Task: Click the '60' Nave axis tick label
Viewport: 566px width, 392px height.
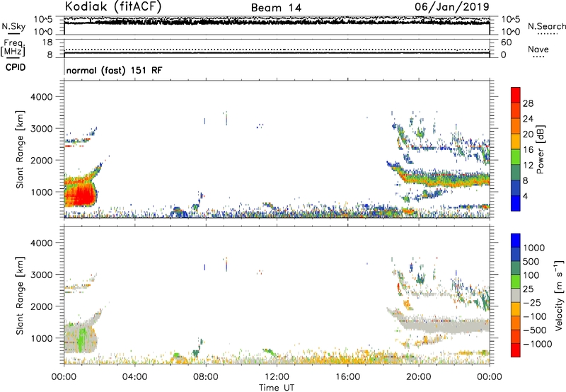Action: tap(506, 42)
